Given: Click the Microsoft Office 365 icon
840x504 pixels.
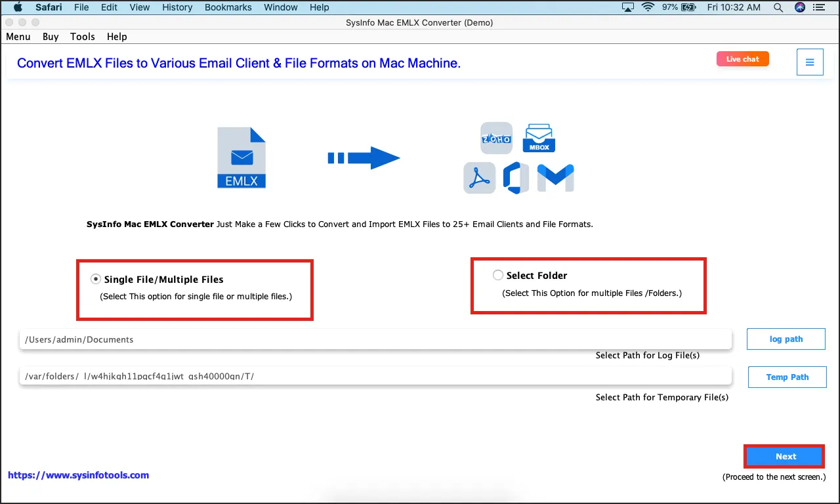Looking at the screenshot, I should pyautogui.click(x=516, y=178).
